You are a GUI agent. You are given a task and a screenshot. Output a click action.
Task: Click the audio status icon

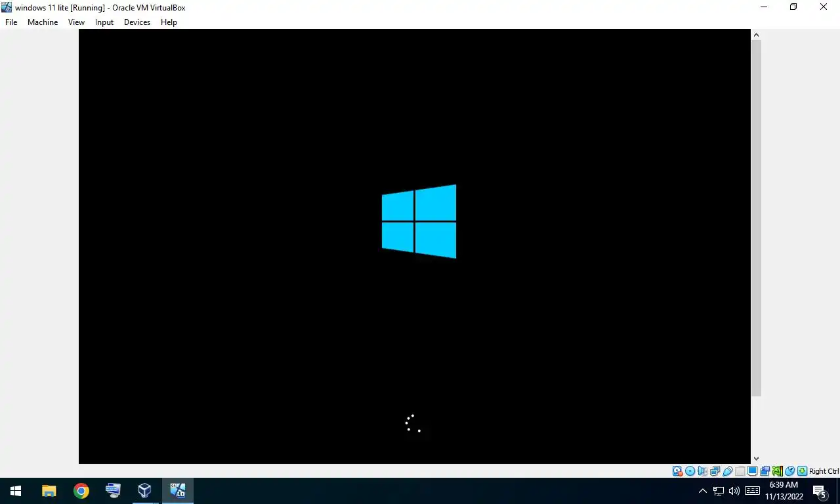(x=702, y=471)
